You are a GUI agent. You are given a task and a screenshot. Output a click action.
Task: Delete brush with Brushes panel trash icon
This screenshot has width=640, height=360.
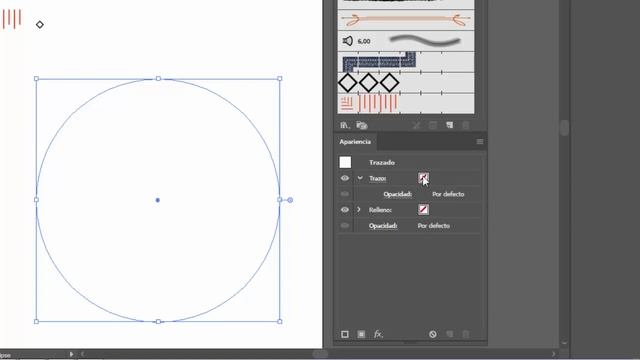click(466, 125)
